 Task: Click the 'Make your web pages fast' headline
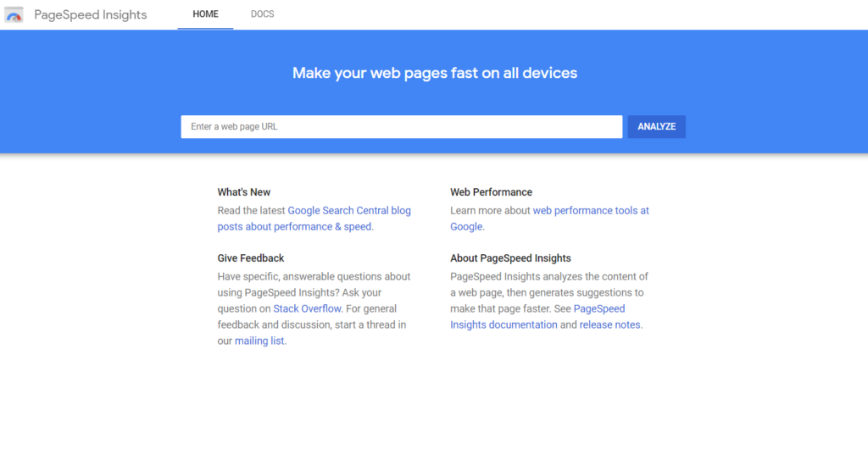(x=435, y=73)
